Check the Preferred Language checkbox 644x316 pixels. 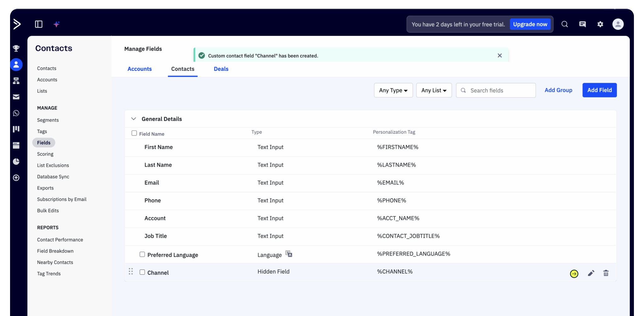pyautogui.click(x=142, y=254)
